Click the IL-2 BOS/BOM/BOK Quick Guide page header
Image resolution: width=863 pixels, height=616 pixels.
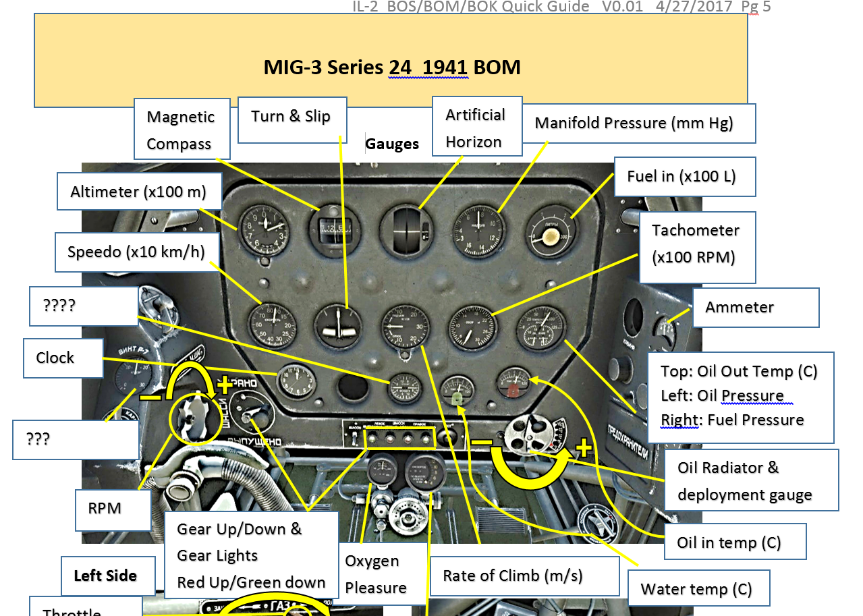tap(561, 7)
